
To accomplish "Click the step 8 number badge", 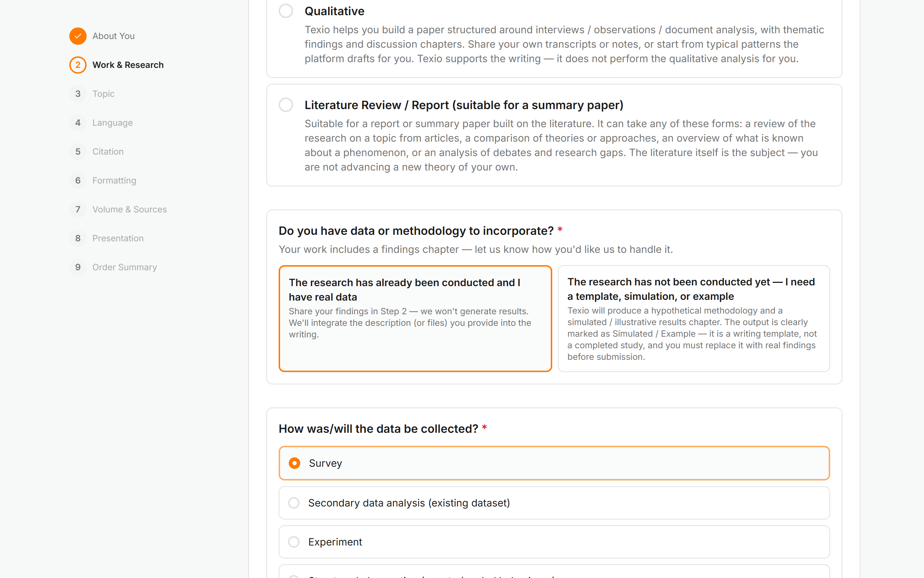I will tap(78, 238).
